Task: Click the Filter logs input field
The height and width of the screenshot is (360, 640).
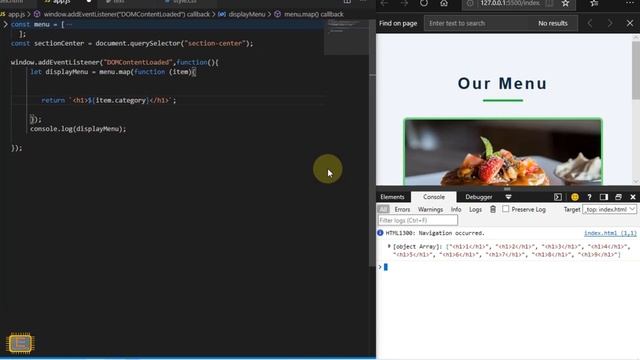Action: point(418,220)
